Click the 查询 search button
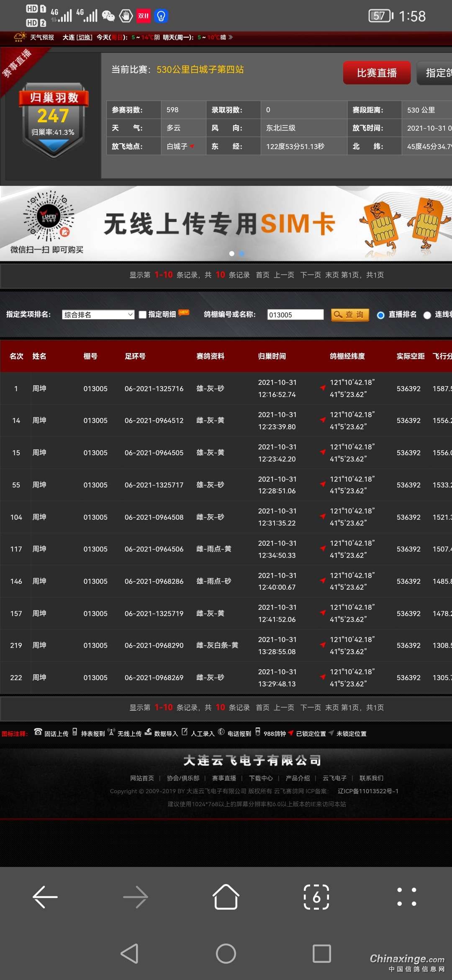452x980 pixels. (x=350, y=315)
